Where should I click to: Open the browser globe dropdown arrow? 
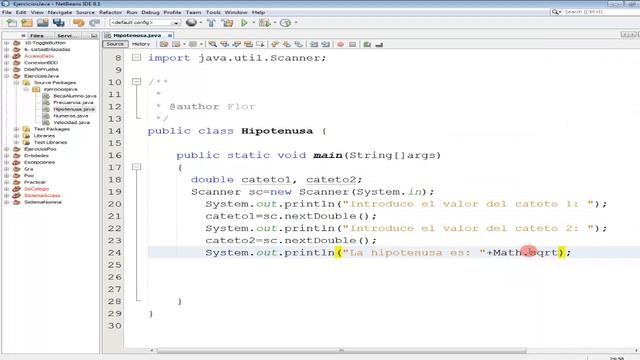coord(201,23)
